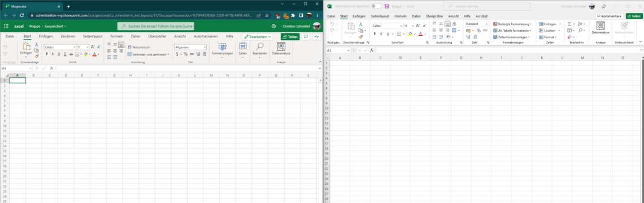Apply red font color in Excel web
Screen dimensions: 644x203
click(94, 54)
